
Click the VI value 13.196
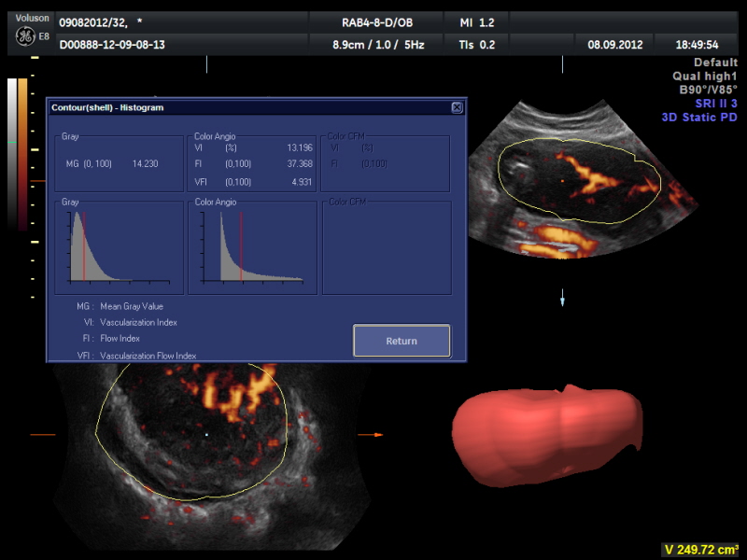(300, 148)
